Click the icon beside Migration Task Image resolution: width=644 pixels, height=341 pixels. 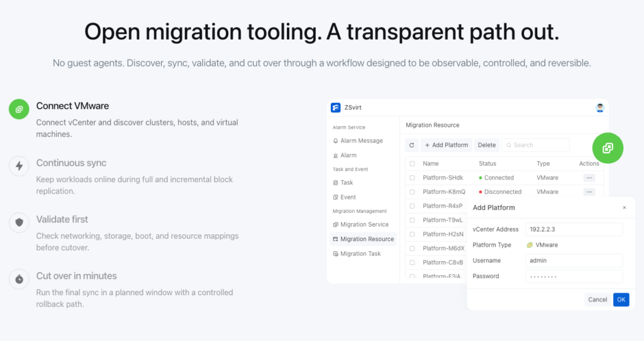click(336, 254)
